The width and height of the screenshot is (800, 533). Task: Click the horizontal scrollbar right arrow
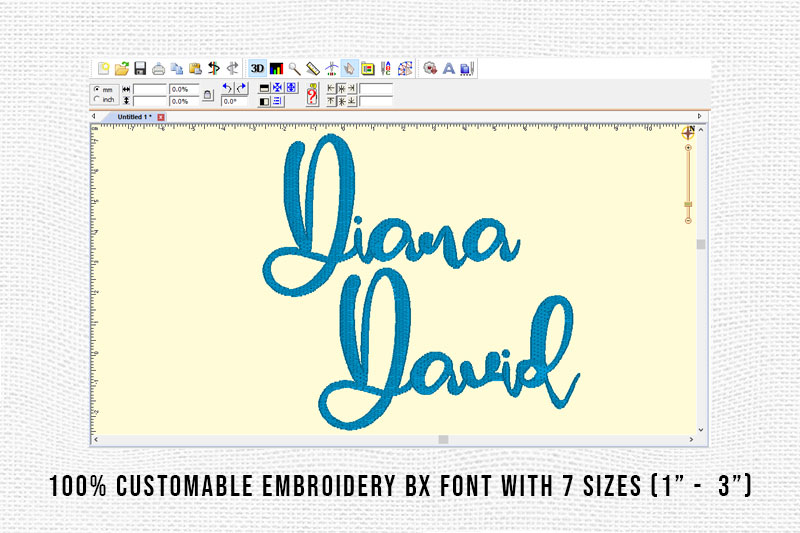point(691,439)
